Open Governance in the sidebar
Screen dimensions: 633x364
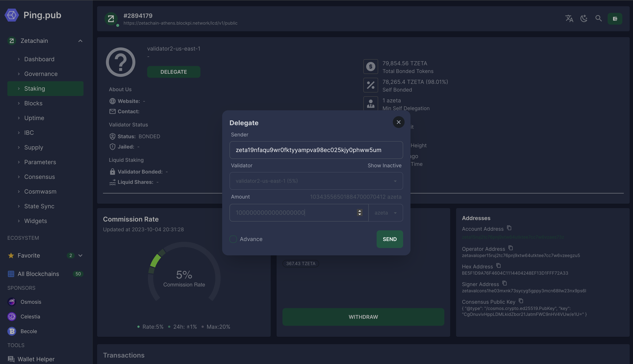pyautogui.click(x=41, y=74)
